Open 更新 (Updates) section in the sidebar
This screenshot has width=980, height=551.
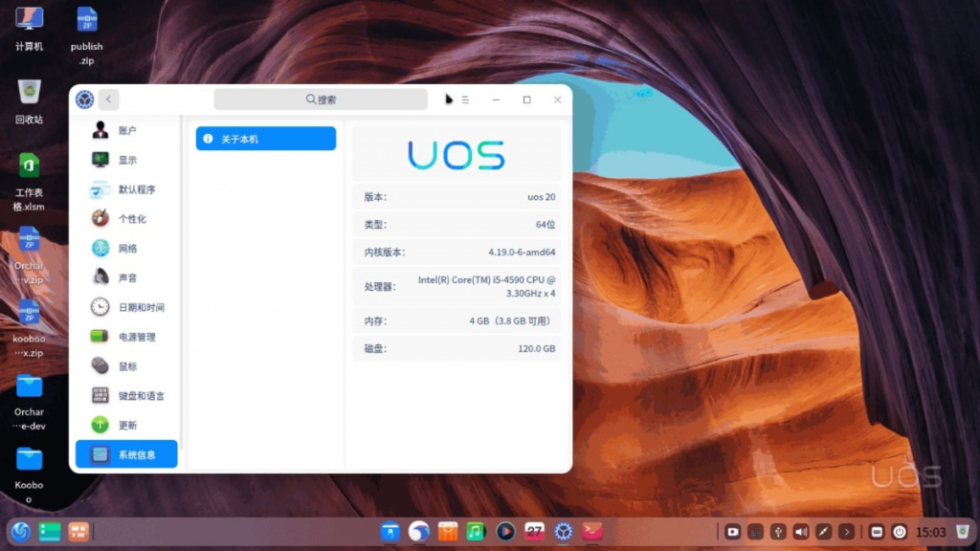[x=125, y=425]
